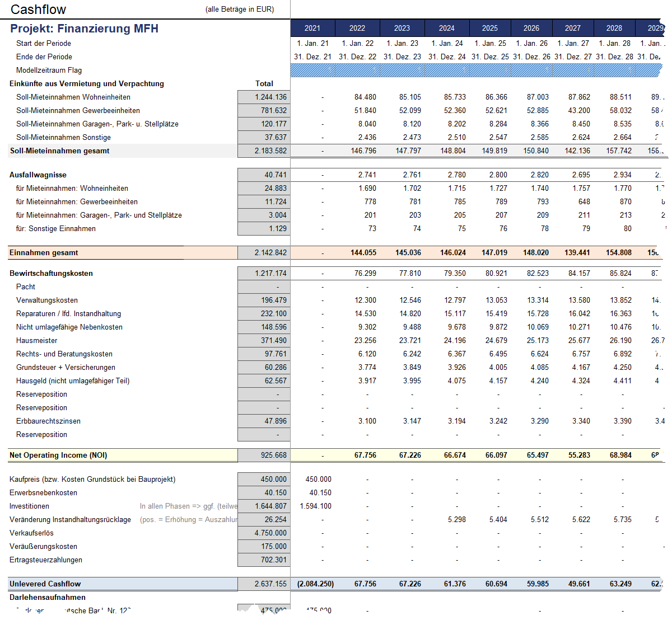Click 'Soll-Mieteinnahmen Sonstige' label
The width and height of the screenshot is (672, 620).
click(x=63, y=137)
